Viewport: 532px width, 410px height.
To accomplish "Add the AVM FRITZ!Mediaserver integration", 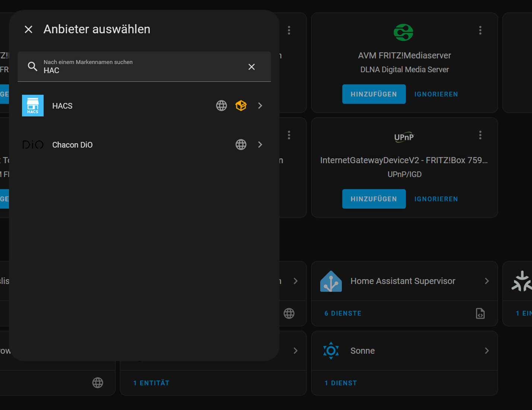I will [374, 94].
